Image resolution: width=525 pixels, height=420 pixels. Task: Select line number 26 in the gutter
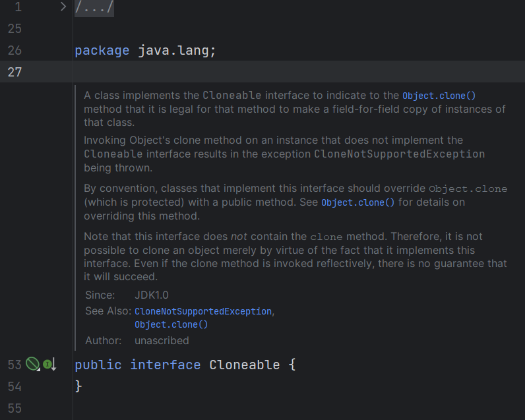(x=15, y=51)
